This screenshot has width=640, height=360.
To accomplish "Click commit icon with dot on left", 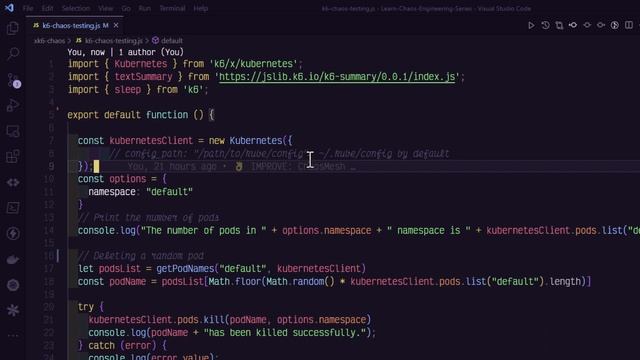I will click(573, 25).
